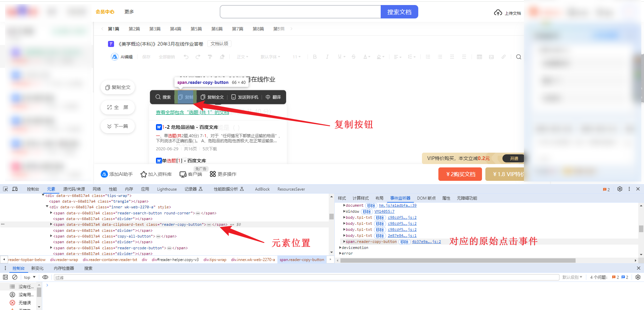Viewport: 644px width, 310px height.
Task: Click the clear console icon
Action: (x=15, y=277)
